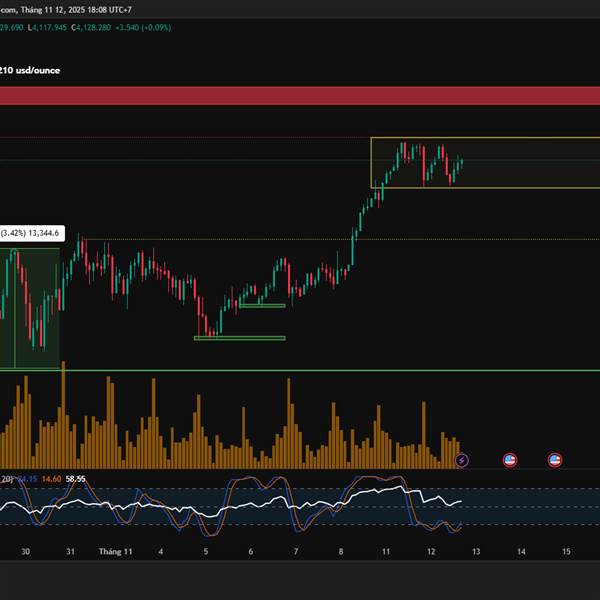
Task: Click the close value "C4,128.280"
Action: tap(91, 28)
